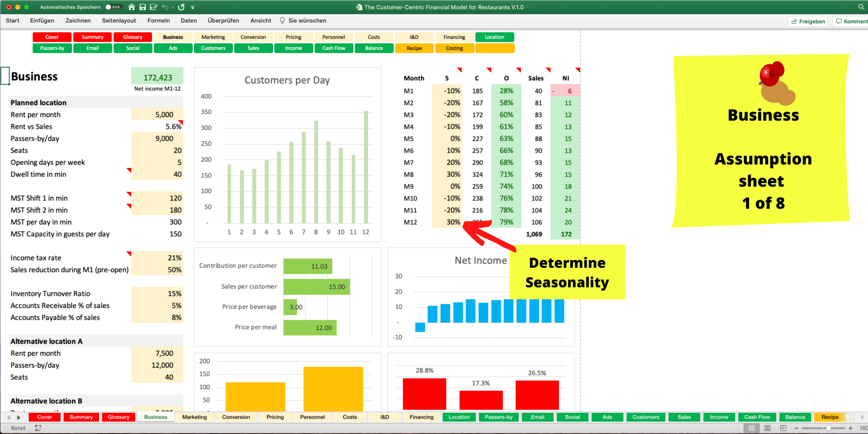Open the Zeichnen ribbon tab
This screenshot has height=434, width=868.
coord(78,20)
